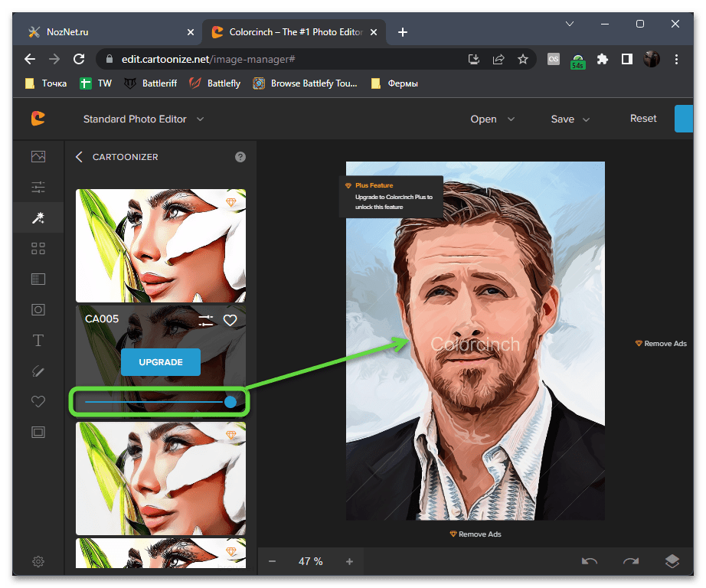This screenshot has width=706, height=588.
Task: Open the browser extensions puzzle icon
Action: (x=603, y=59)
